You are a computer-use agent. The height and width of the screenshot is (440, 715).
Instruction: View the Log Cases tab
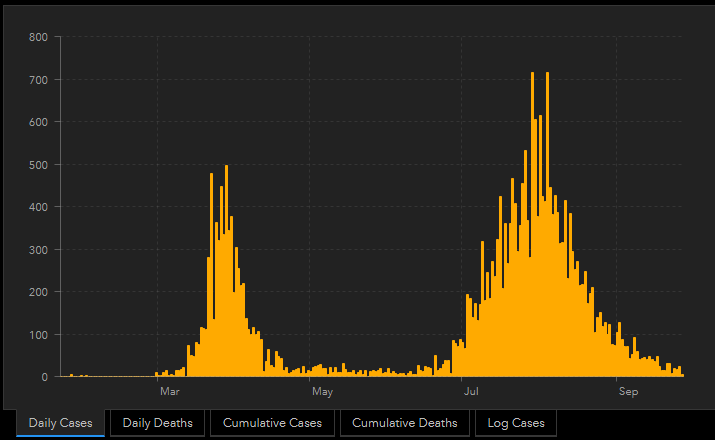point(515,423)
